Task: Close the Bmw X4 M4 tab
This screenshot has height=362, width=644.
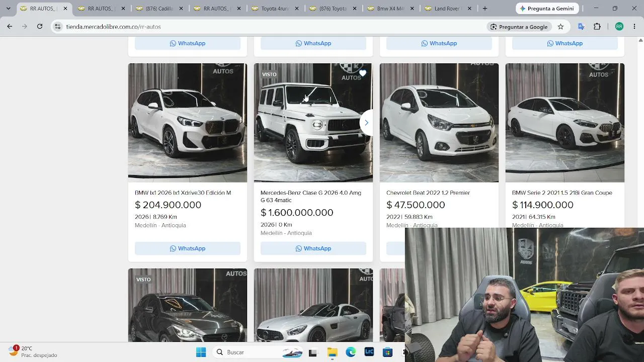Action: pyautogui.click(x=412, y=9)
